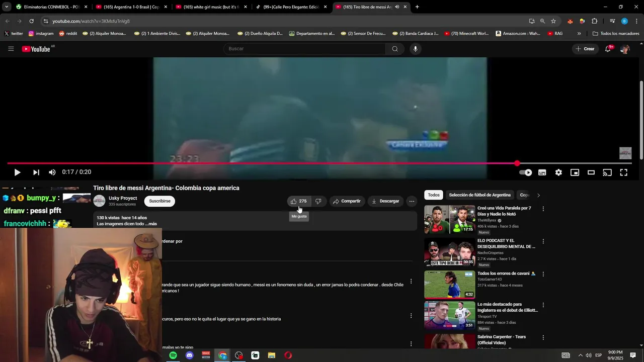The height and width of the screenshot is (362, 644).
Task: Start voice search with the microphone
Action: (415, 49)
